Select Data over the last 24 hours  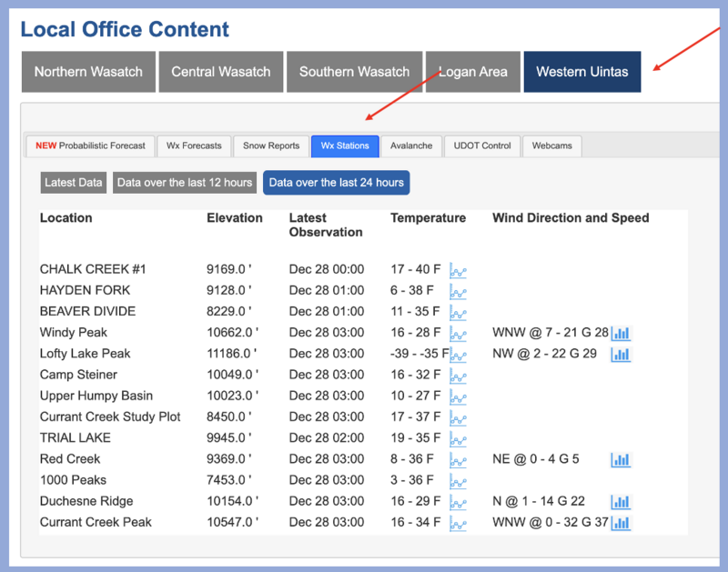pyautogui.click(x=336, y=183)
